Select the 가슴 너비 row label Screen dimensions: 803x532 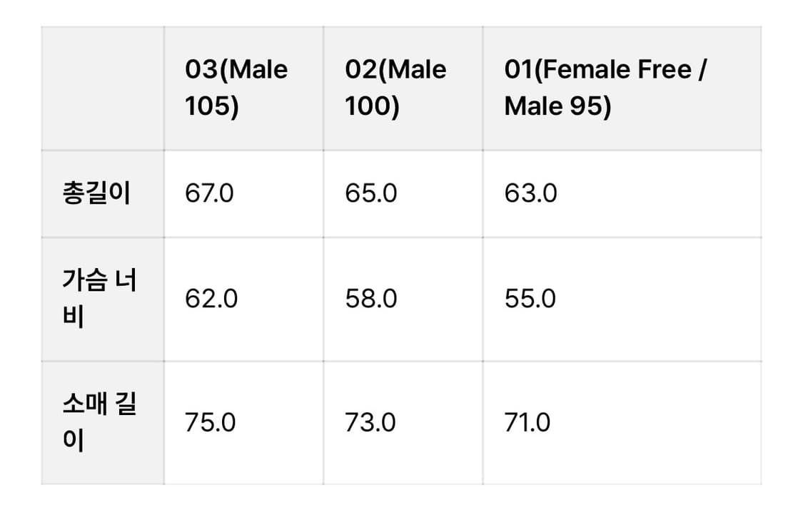pyautogui.click(x=99, y=298)
